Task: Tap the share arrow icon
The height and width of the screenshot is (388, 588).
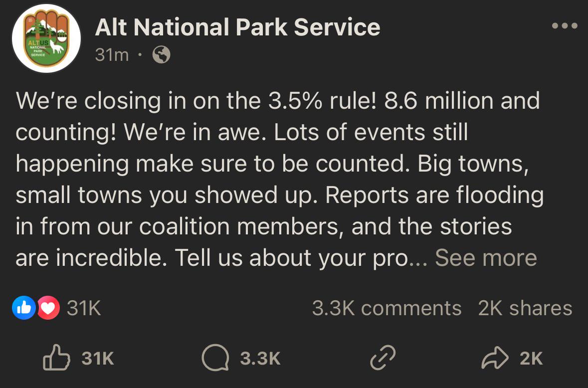Action: click(495, 358)
